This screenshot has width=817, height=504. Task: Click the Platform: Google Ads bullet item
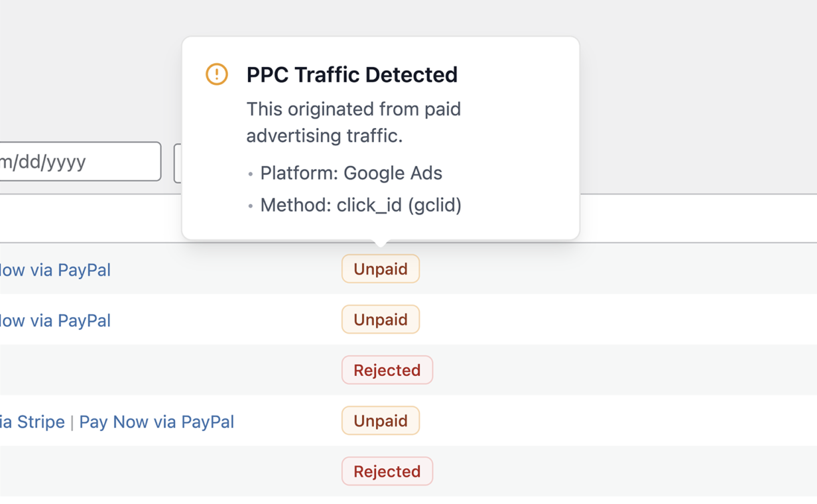tap(350, 172)
